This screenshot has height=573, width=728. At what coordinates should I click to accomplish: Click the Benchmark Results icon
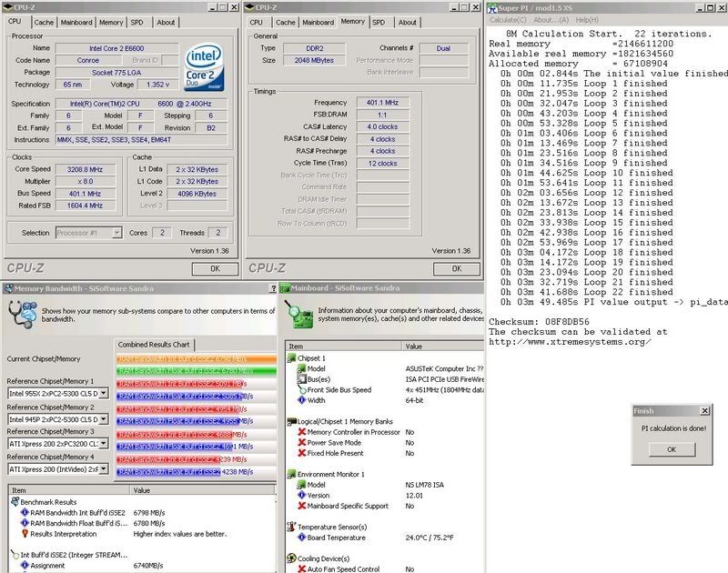15,502
